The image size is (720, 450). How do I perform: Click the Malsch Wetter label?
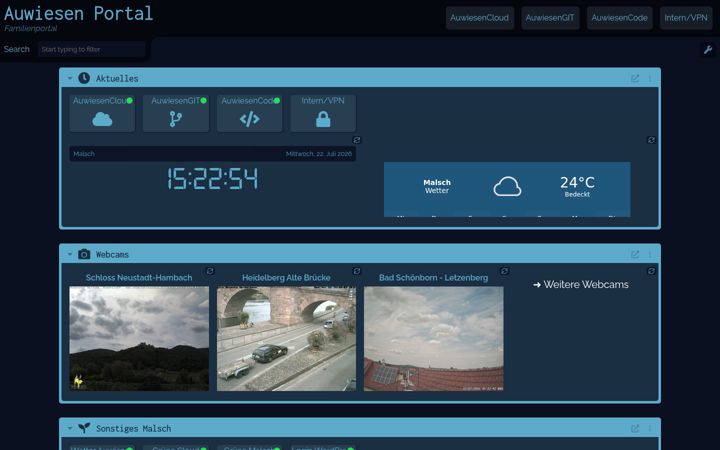point(437,186)
